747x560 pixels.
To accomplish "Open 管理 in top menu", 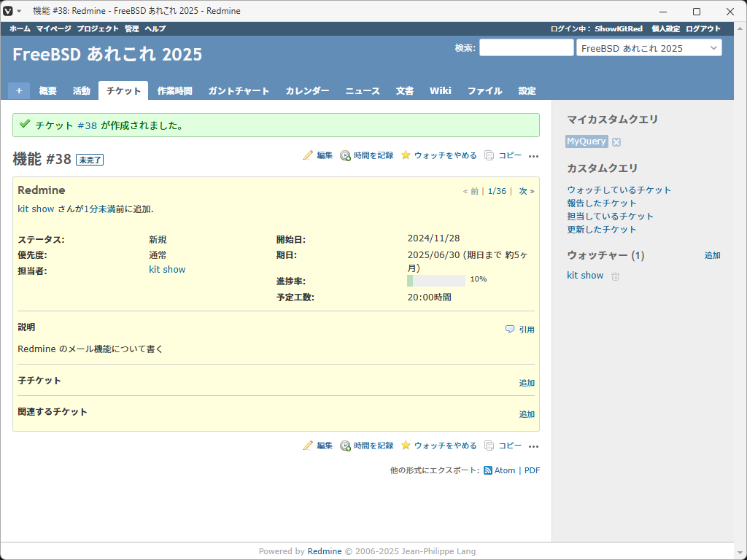I will pyautogui.click(x=131, y=28).
